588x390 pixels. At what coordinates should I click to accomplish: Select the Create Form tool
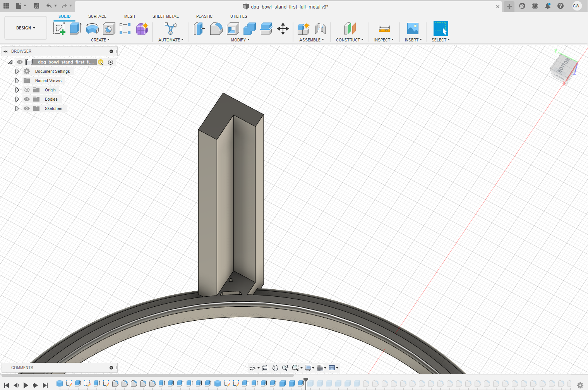click(142, 29)
